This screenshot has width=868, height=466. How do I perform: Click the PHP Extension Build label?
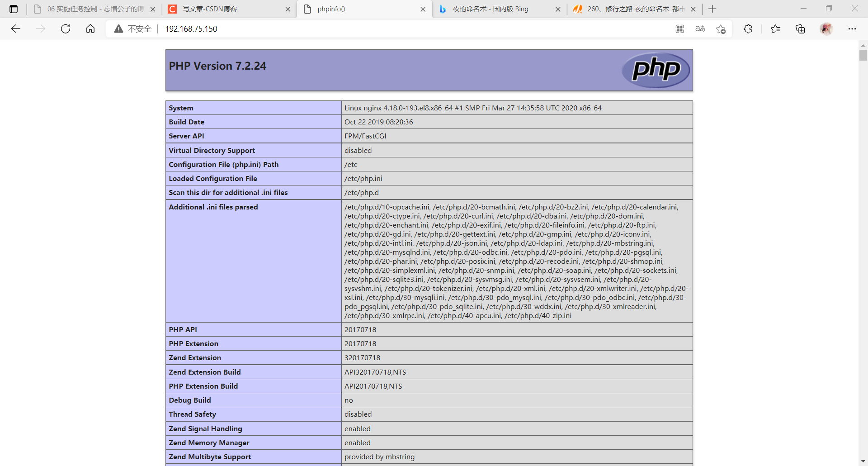click(203, 386)
